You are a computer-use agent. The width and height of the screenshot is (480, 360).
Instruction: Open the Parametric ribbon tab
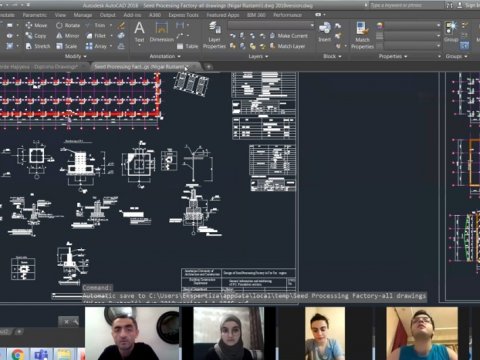click(x=34, y=15)
